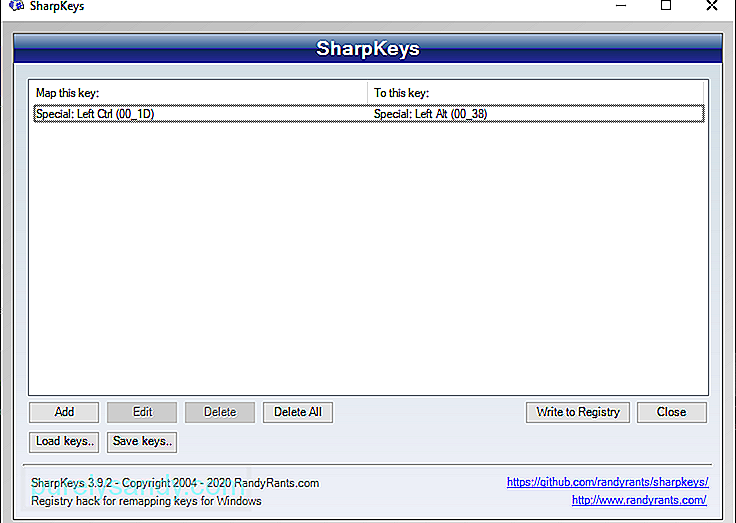Click Delete All button

point(298,412)
